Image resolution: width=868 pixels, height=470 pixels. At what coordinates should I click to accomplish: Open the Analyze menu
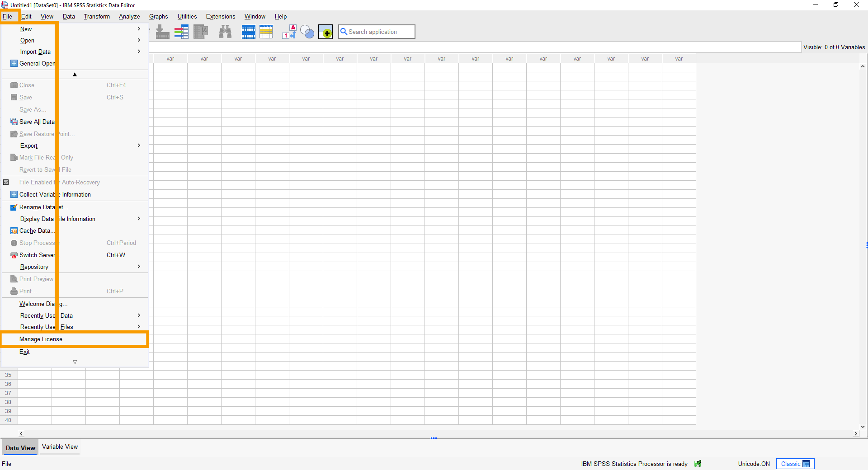129,16
